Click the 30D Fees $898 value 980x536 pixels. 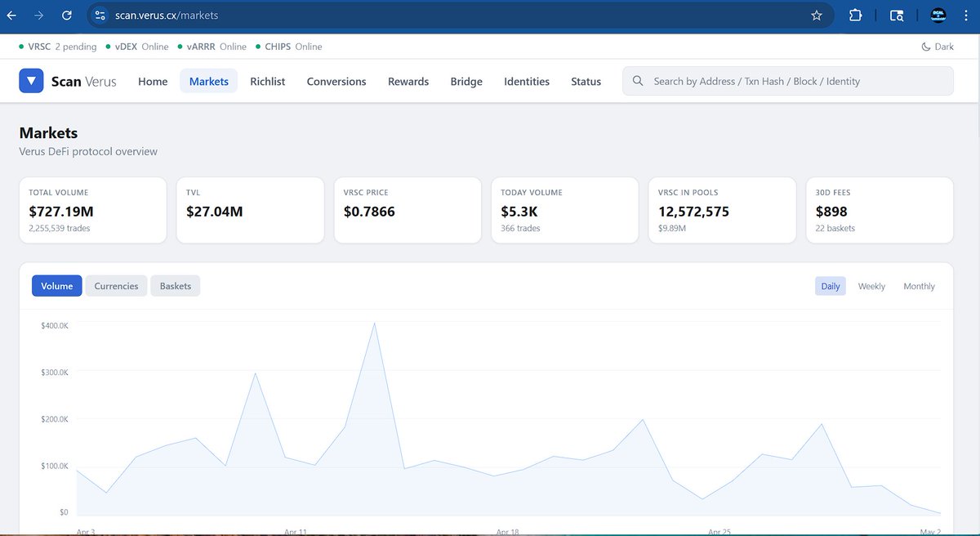(831, 212)
